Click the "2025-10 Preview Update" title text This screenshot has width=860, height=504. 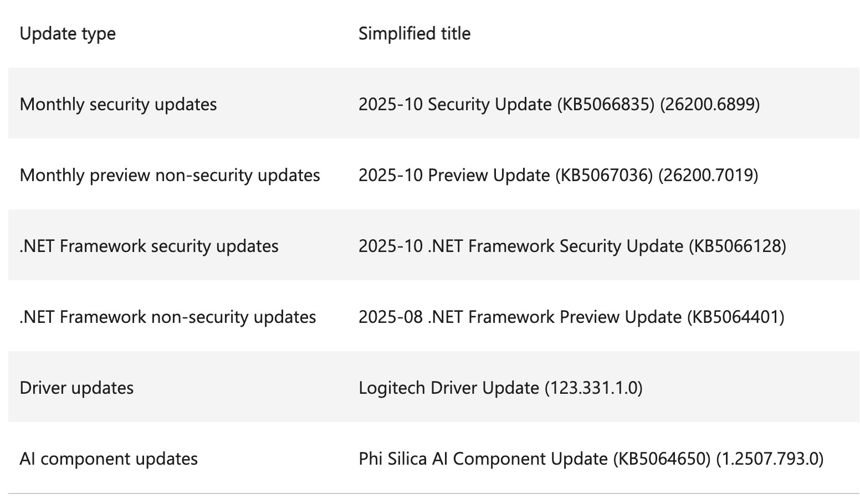pyautogui.click(x=454, y=175)
